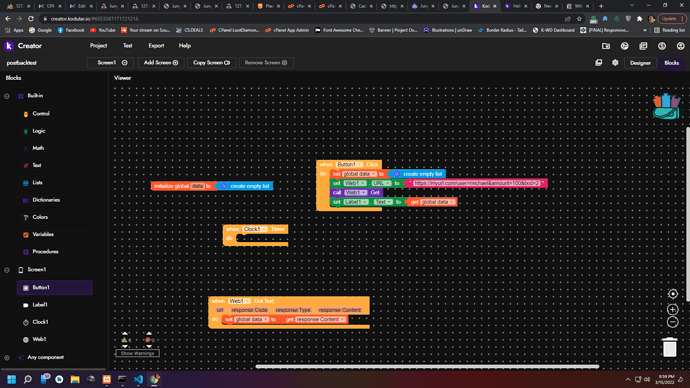Click the Add Screen button
690x388 pixels.
(161, 63)
